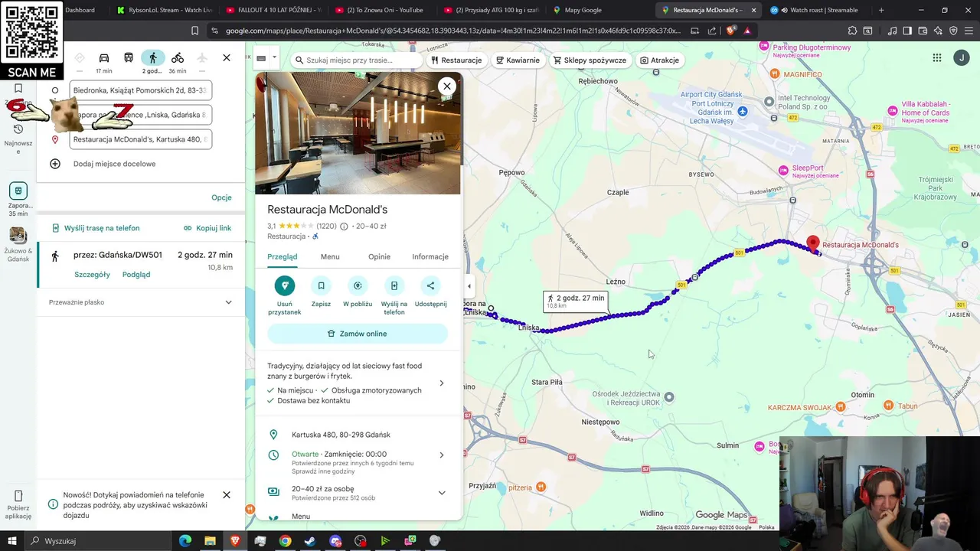Filter map by Kawiarnie chip
This screenshot has width=980, height=551.
518,60
